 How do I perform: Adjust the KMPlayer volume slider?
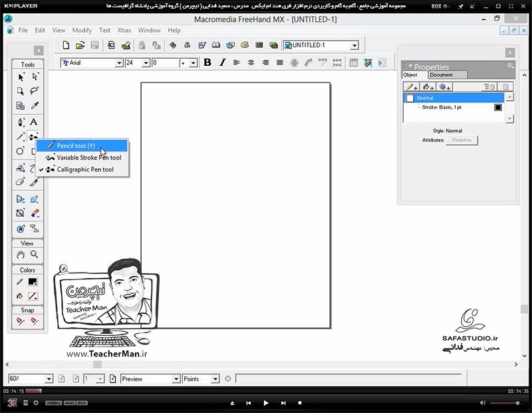pyautogui.click(x=505, y=403)
